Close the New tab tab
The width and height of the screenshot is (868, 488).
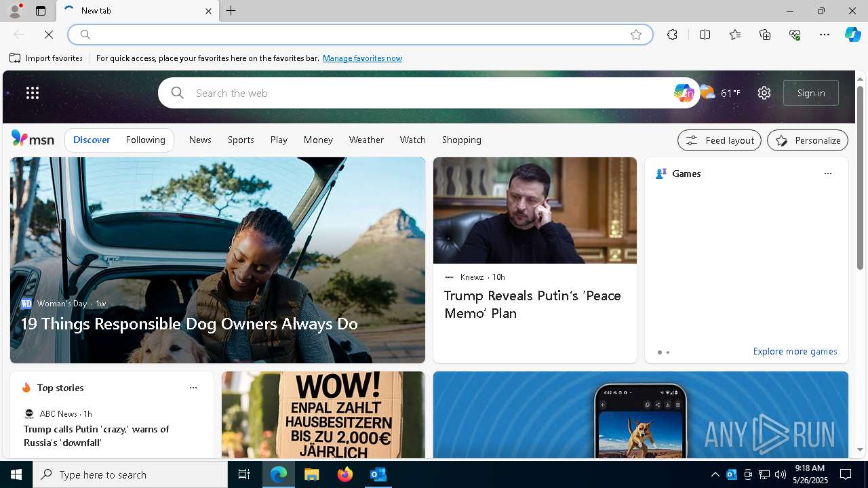coord(208,11)
